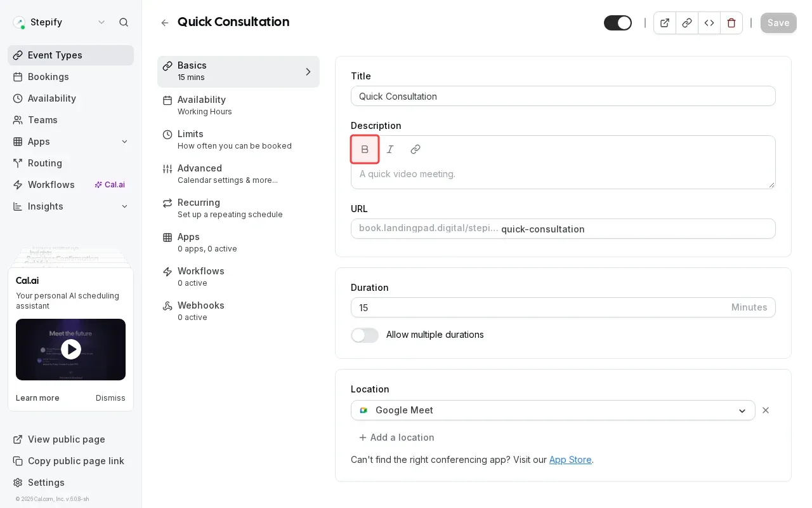Apply italic formatting in the description
Image resolution: width=812 pixels, height=508 pixels.
[x=390, y=149]
